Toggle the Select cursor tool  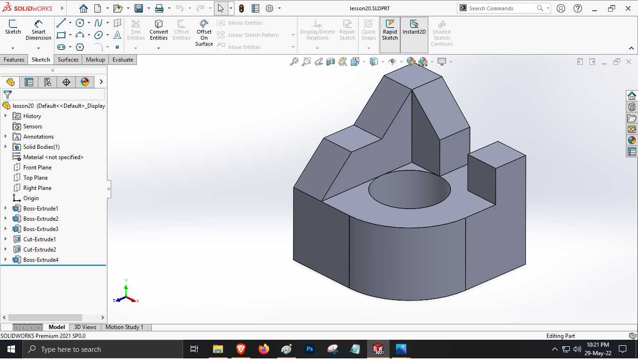point(220,8)
